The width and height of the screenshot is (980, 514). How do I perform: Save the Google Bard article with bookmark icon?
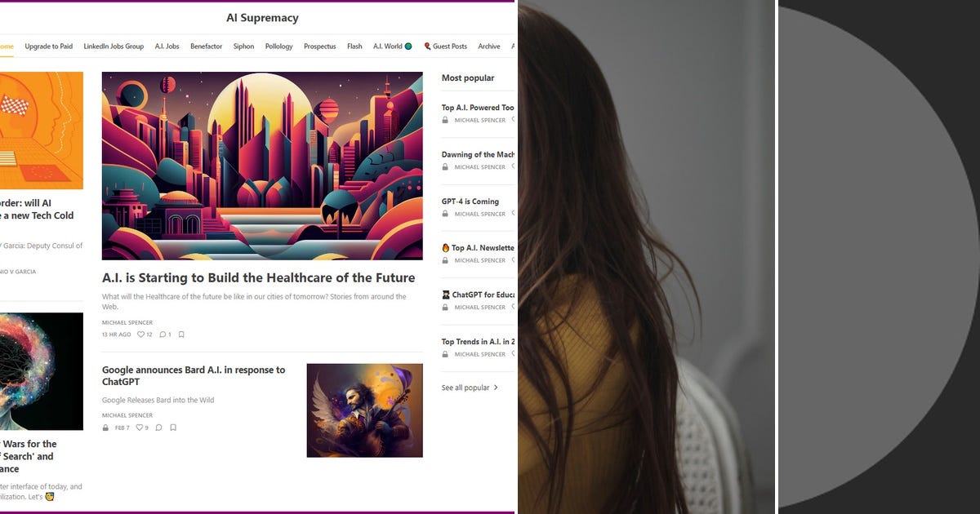point(173,428)
